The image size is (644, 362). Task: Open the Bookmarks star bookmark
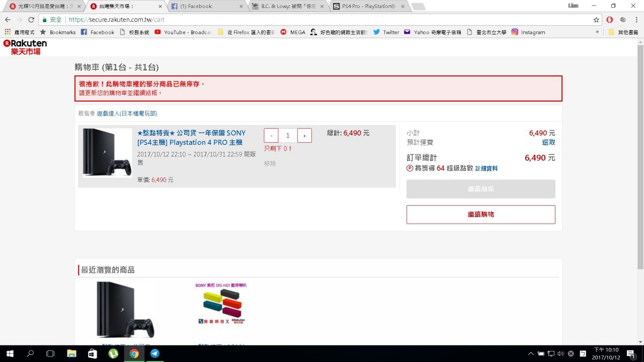pos(57,32)
